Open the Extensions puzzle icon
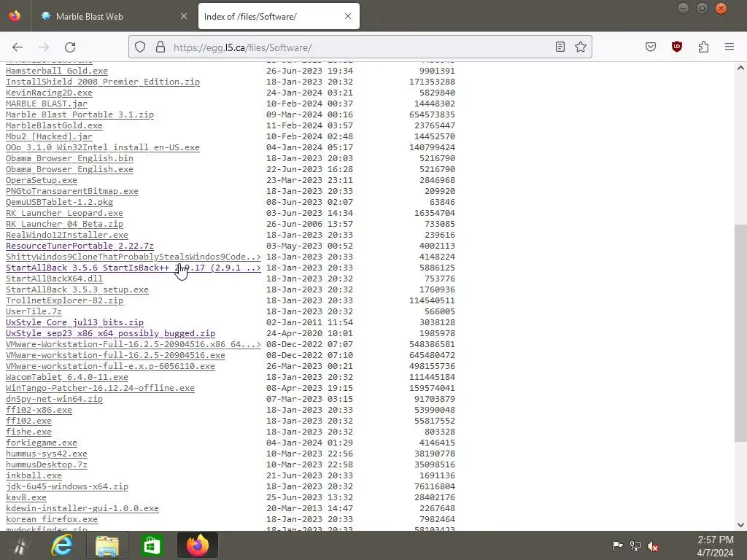Viewport: 747px width, 560px height. pos(703,47)
